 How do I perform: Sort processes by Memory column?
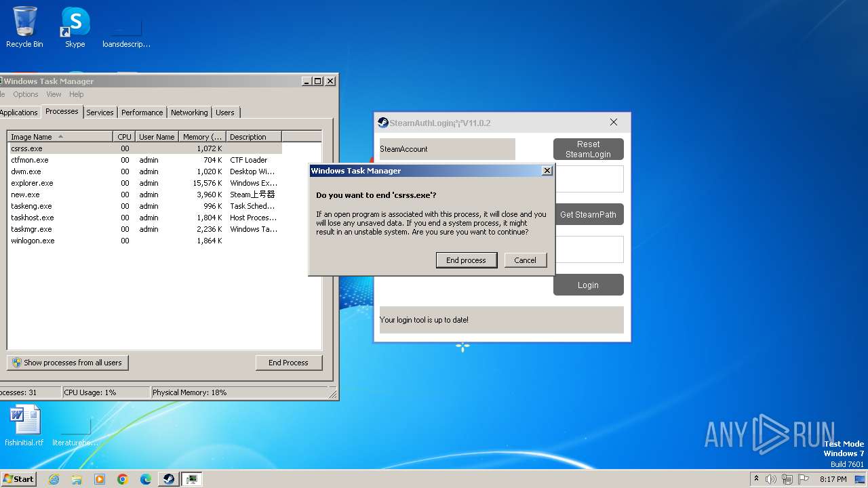pyautogui.click(x=202, y=137)
